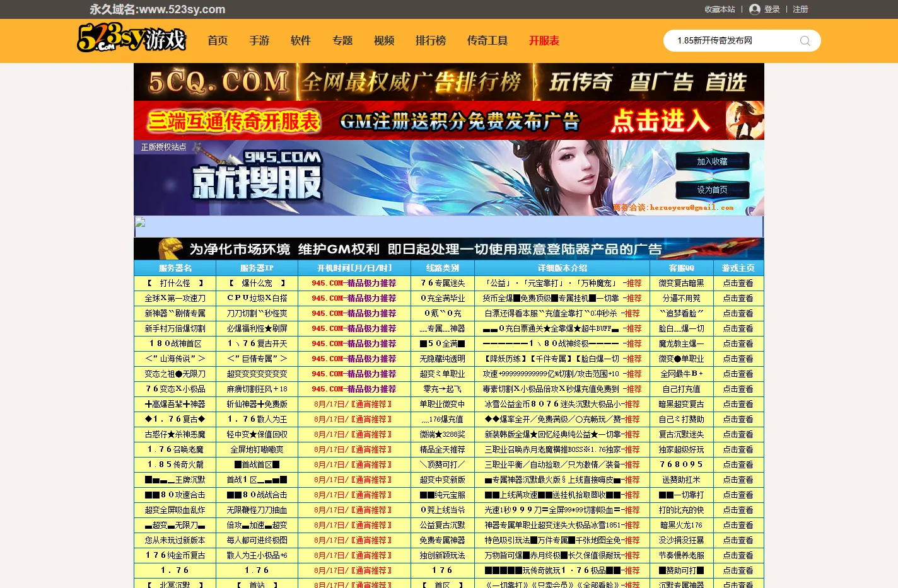The image size is (898, 588).
Task: Open server 您从未玩过新版本
Action: click(x=175, y=540)
